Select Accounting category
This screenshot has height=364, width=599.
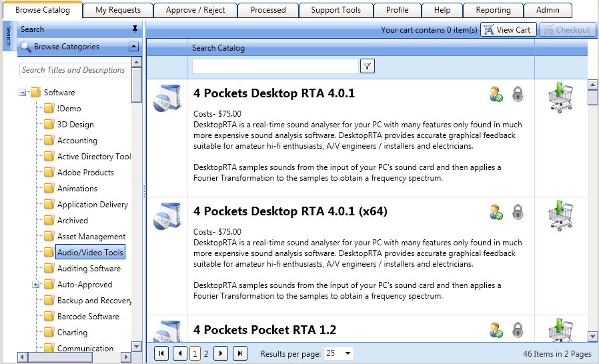[77, 141]
